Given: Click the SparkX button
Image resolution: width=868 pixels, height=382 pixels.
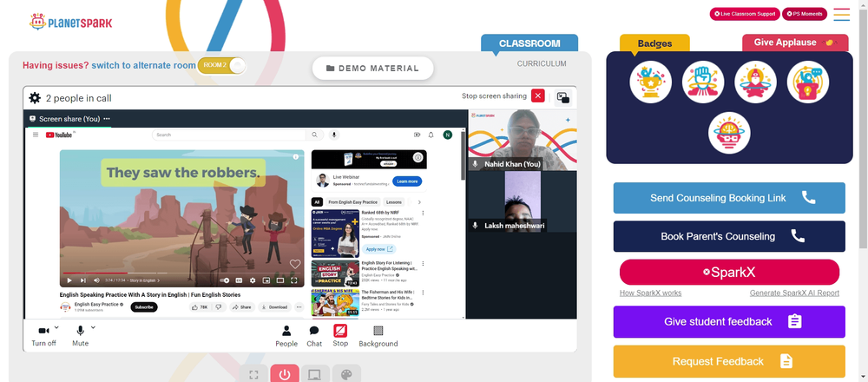Looking at the screenshot, I should tap(729, 273).
